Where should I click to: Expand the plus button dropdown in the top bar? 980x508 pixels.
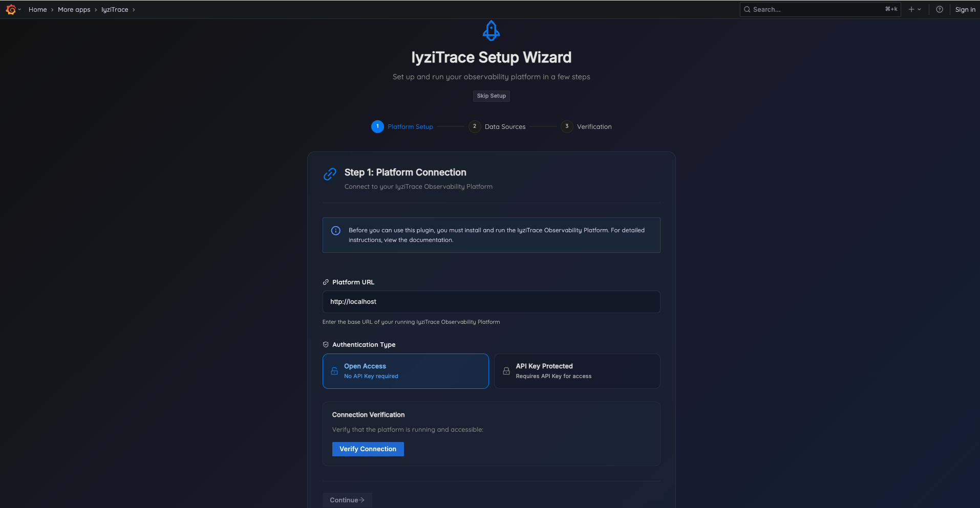pyautogui.click(x=914, y=9)
